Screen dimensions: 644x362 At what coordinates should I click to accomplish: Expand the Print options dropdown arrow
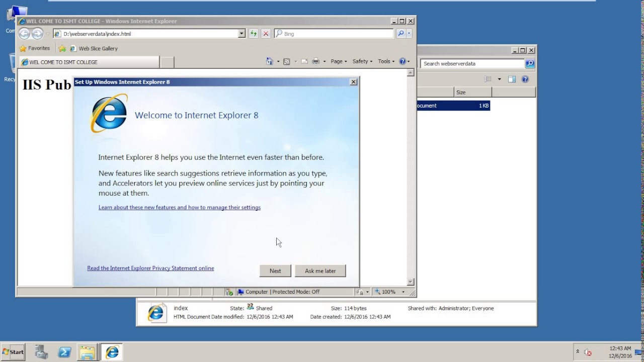point(324,61)
